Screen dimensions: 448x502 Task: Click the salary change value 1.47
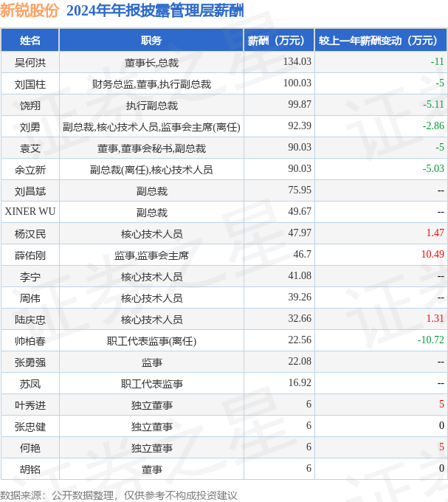(435, 233)
